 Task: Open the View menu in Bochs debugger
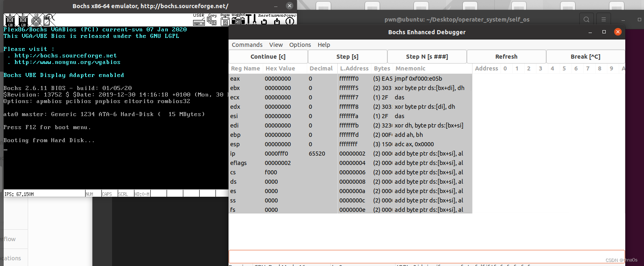(x=276, y=45)
